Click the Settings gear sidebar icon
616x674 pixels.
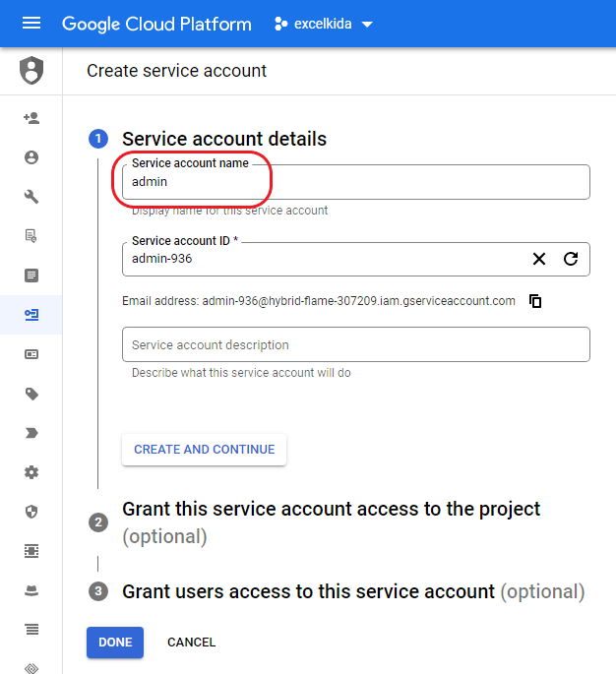tap(31, 472)
